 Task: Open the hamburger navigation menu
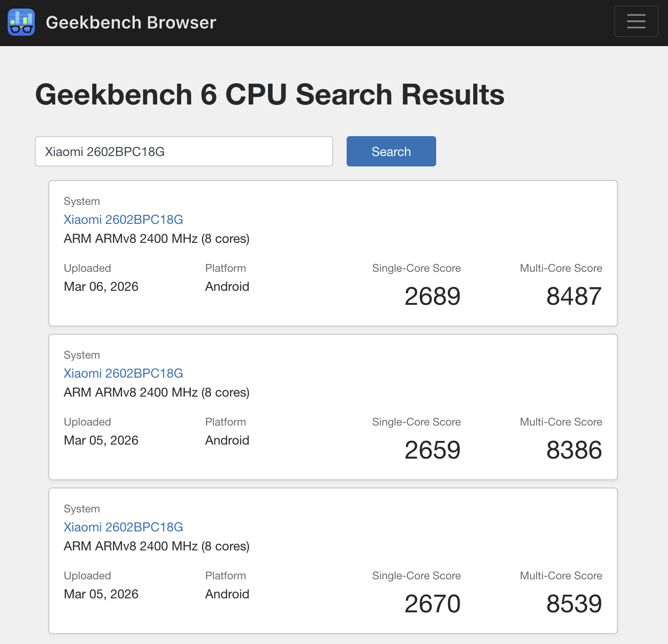click(636, 21)
